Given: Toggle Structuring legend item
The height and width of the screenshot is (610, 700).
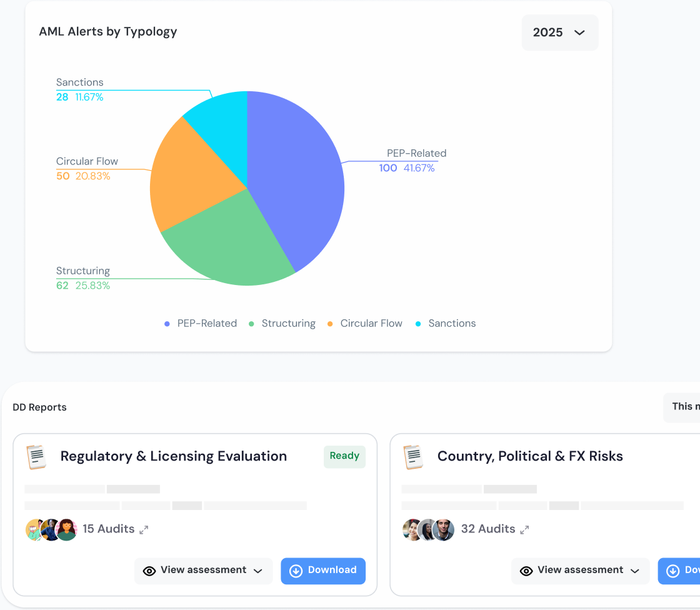Looking at the screenshot, I should coord(282,323).
